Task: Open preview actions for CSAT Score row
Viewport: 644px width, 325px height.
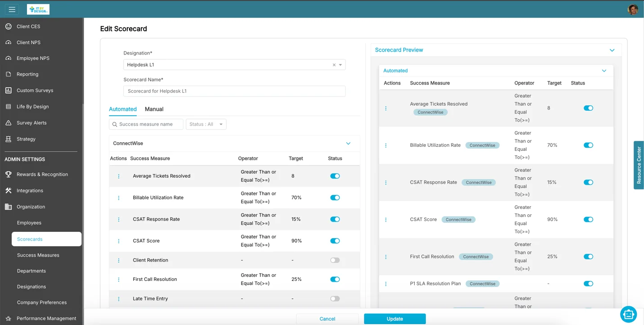Action: point(386,220)
